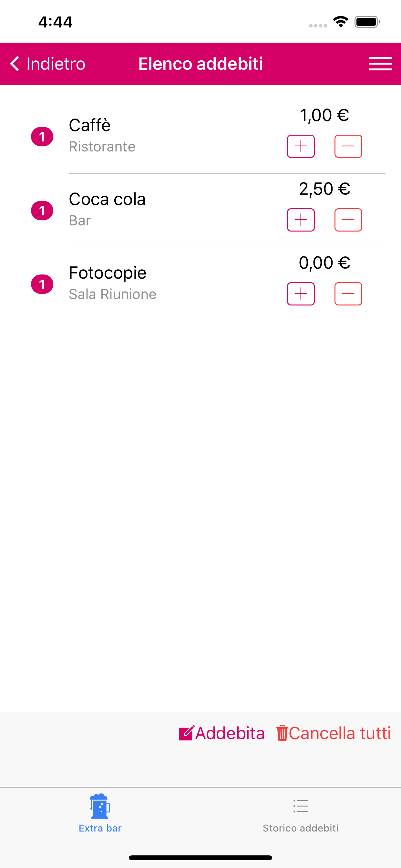Select the Coca cola Bar item

(x=152, y=209)
